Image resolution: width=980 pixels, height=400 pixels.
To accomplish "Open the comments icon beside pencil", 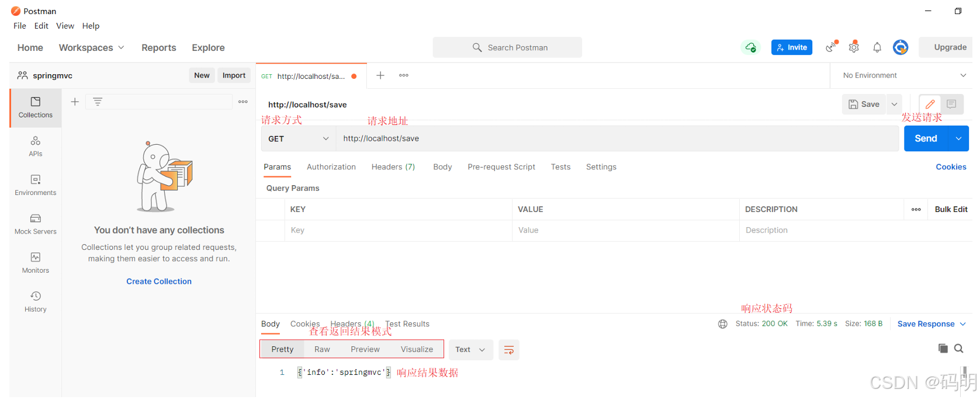I will click(951, 105).
